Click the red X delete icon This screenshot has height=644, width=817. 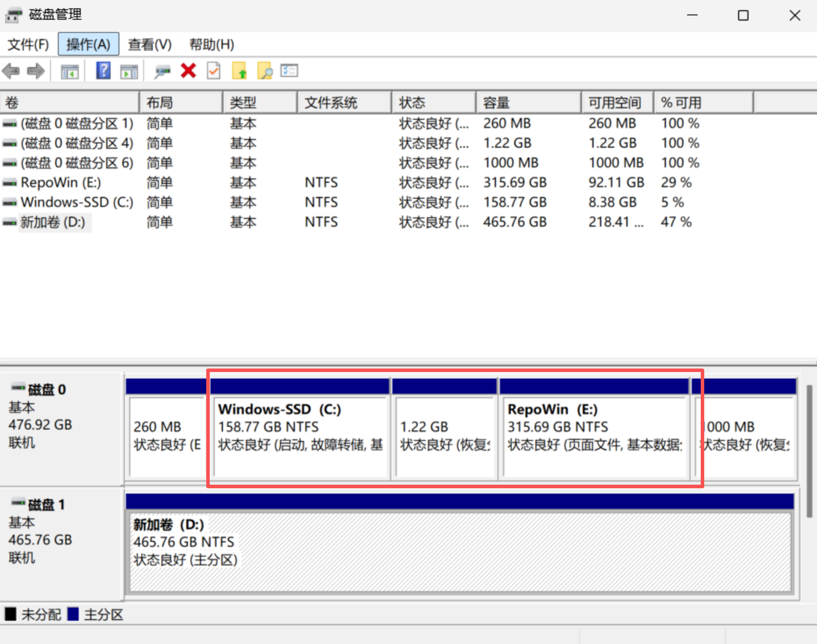point(188,71)
